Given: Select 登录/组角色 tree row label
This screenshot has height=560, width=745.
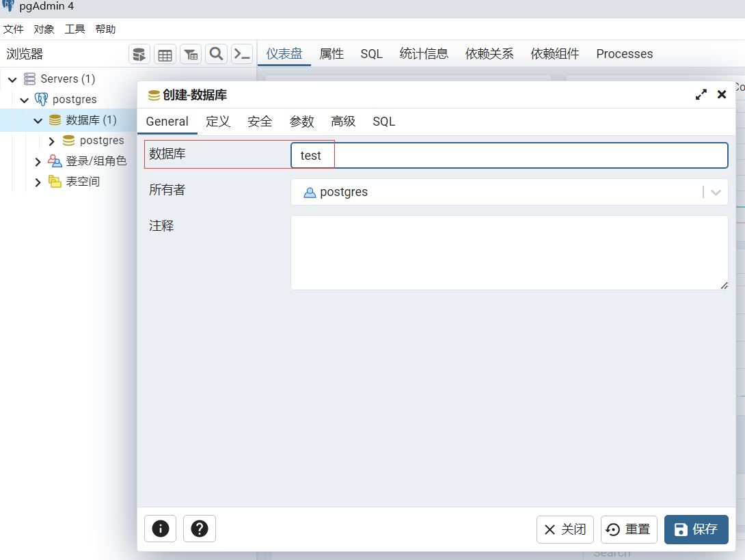Looking at the screenshot, I should [x=96, y=161].
